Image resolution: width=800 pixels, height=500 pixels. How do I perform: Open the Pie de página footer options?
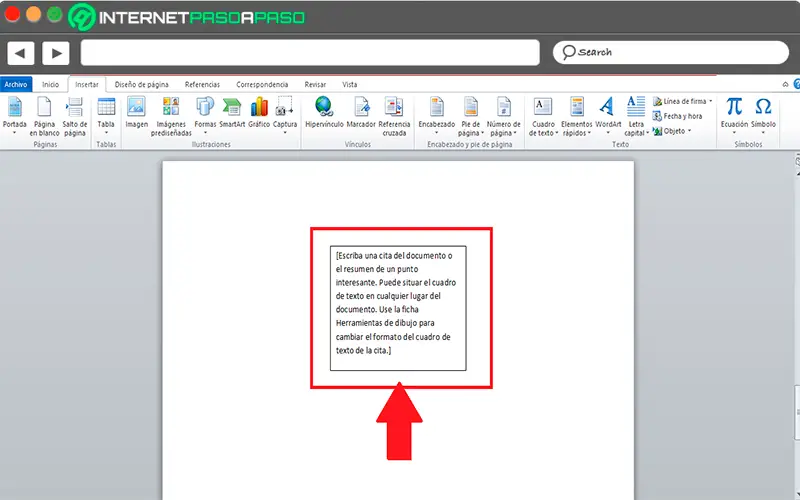click(x=470, y=116)
